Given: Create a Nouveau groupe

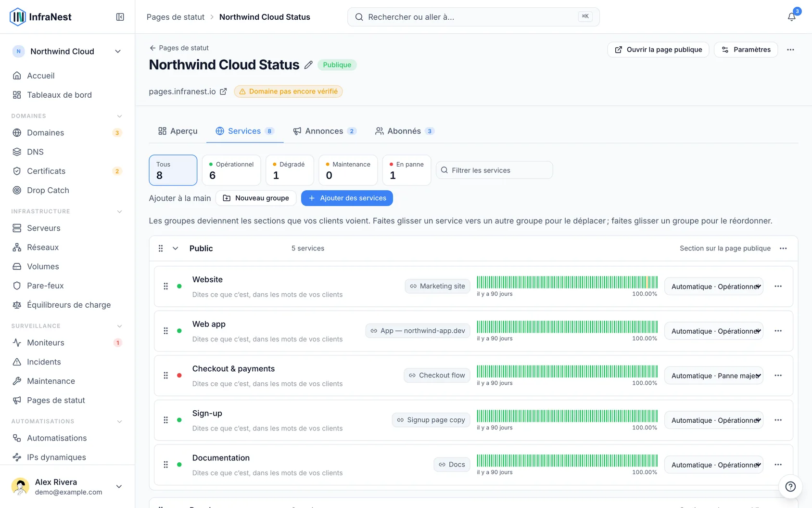Looking at the screenshot, I should pos(256,198).
